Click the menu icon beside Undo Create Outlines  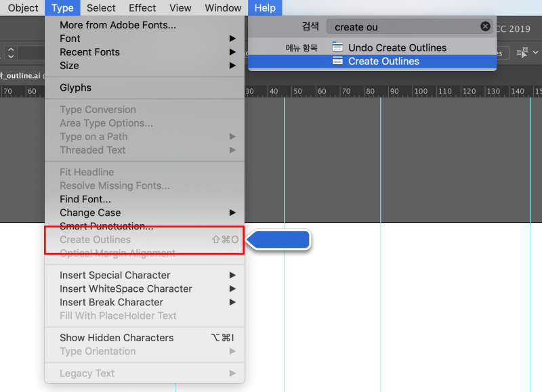(337, 47)
